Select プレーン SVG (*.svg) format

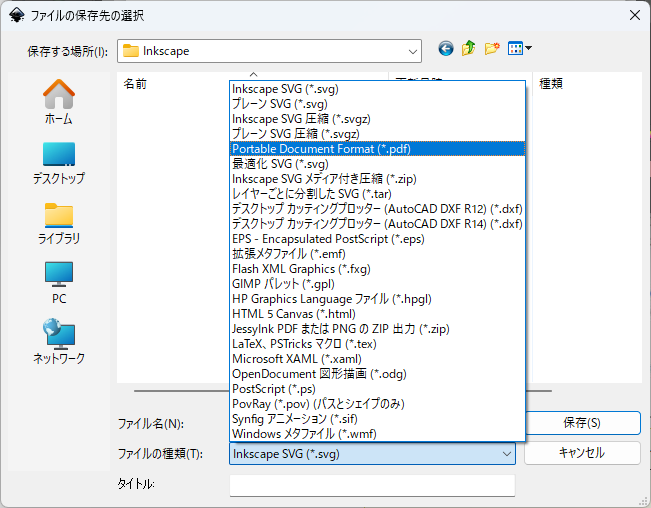pos(377,104)
